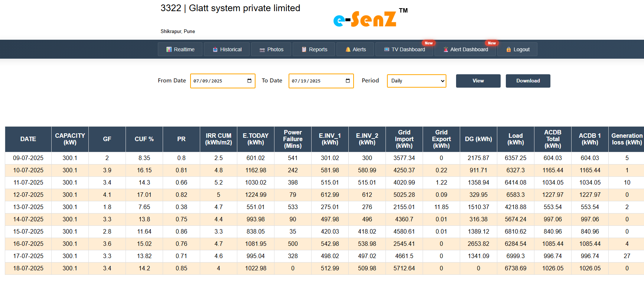Viewport: 644px width, 293px height.
Task: Click the PR column header
Action: [x=181, y=139]
